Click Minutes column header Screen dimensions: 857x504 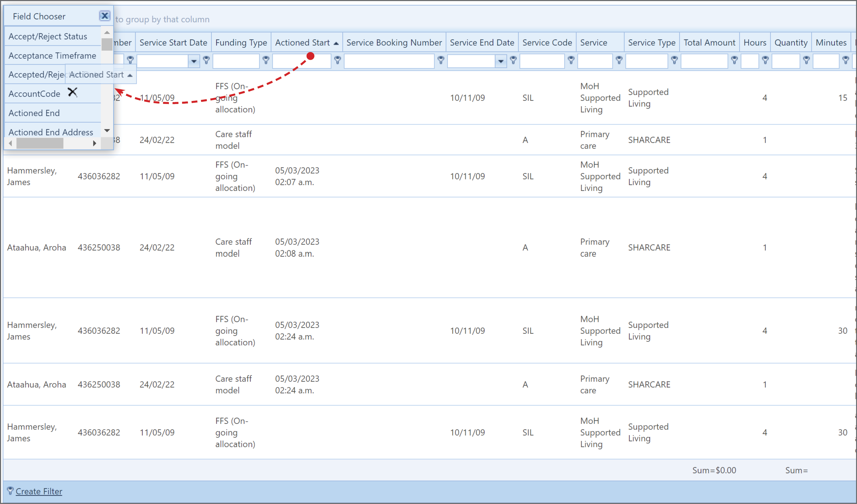click(x=831, y=43)
